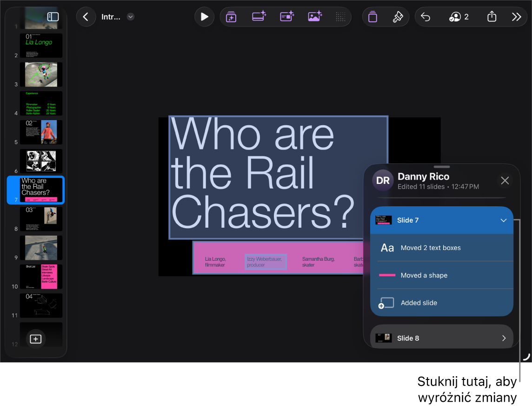Add a new slide with plus button
532x406 pixels.
(x=36, y=339)
